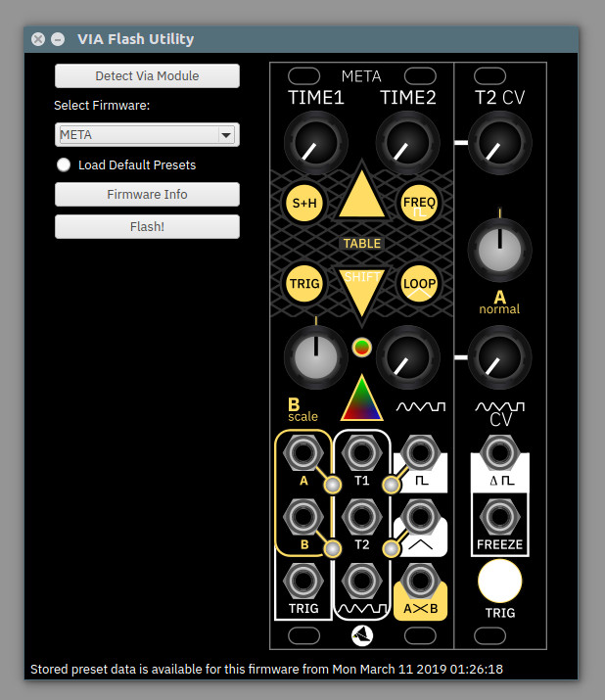Click the black knob above waveform CV label

click(499, 357)
